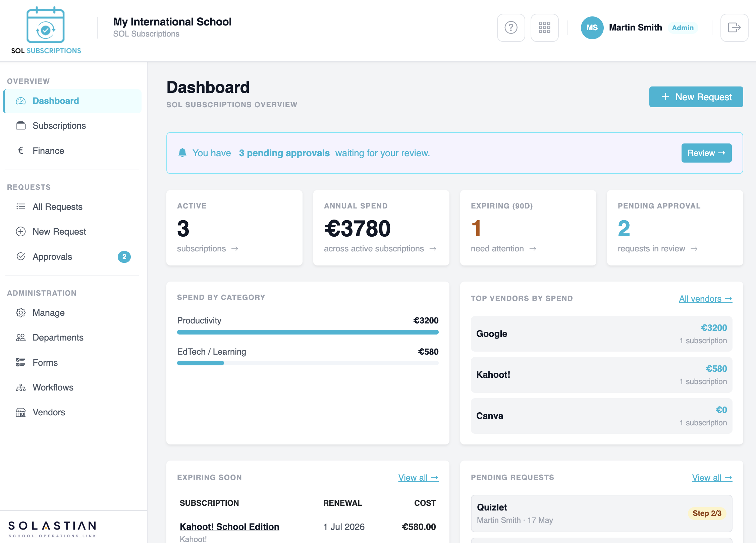Image resolution: width=756 pixels, height=543 pixels.
Task: Open the apps grid icon
Action: coord(544,27)
